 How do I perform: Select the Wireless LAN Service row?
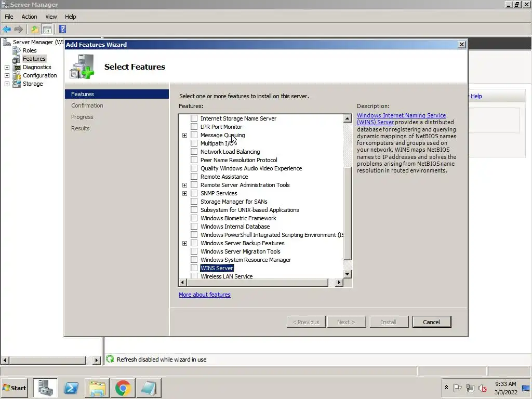227,276
